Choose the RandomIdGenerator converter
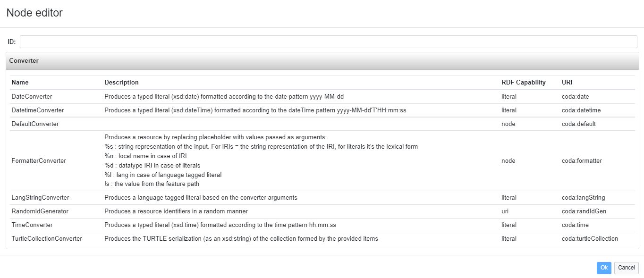 click(40, 211)
